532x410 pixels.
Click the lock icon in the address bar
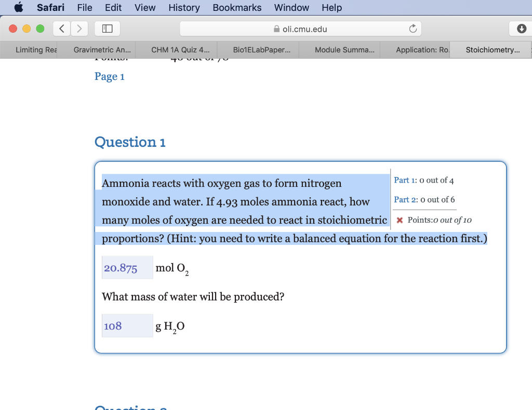(x=276, y=29)
